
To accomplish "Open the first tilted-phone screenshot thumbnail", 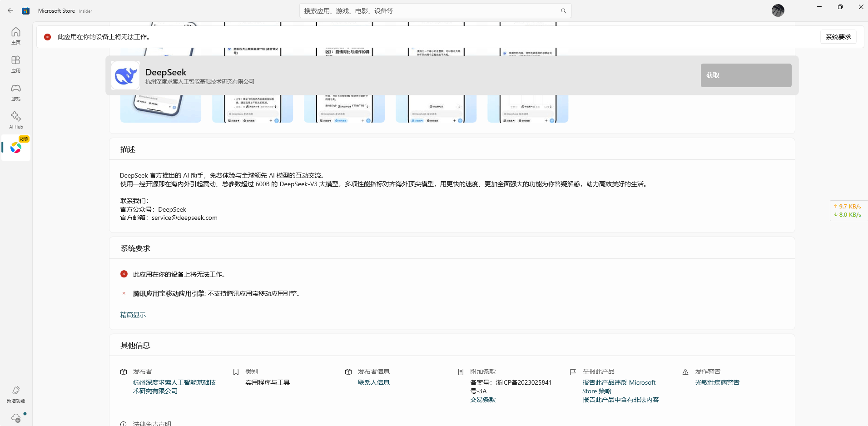I will point(161,109).
